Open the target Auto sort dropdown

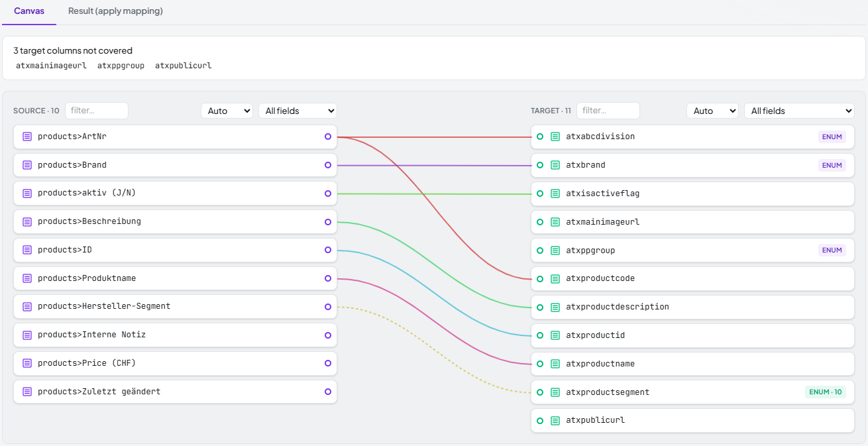click(x=712, y=111)
